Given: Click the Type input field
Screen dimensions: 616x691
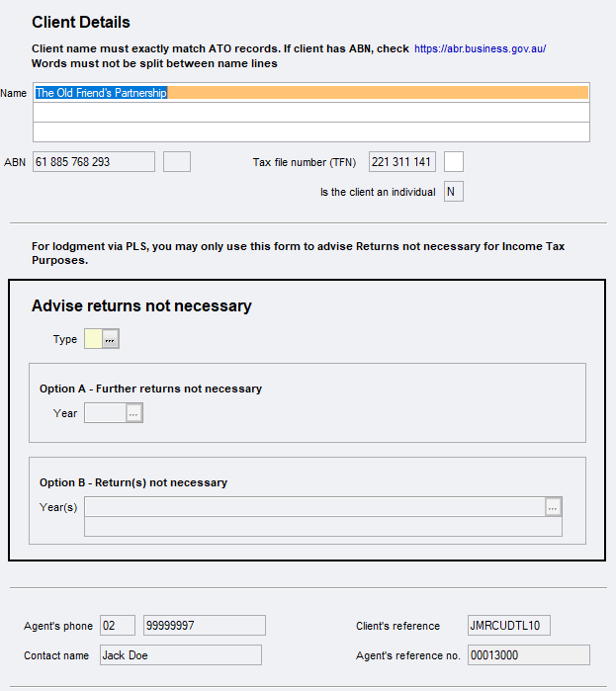Looking at the screenshot, I should point(94,339).
